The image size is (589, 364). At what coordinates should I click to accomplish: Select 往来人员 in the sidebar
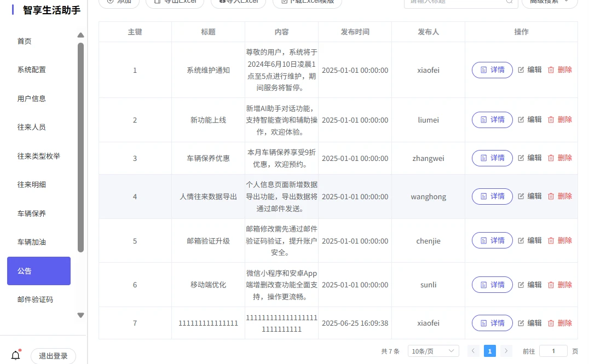pos(32,127)
